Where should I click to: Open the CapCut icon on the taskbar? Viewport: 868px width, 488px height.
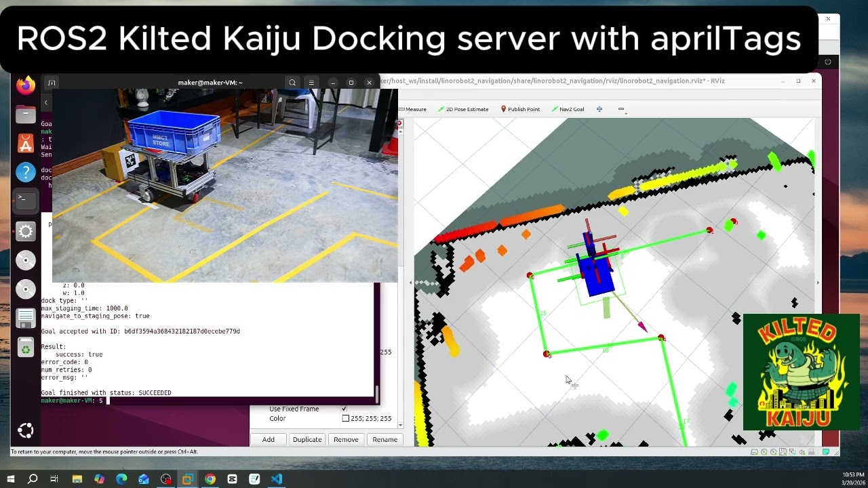[x=233, y=479]
